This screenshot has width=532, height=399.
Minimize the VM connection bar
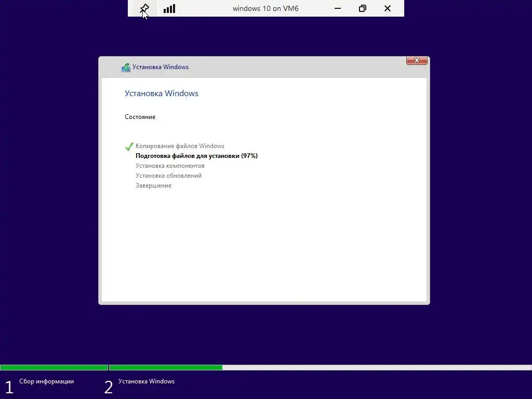pos(338,8)
